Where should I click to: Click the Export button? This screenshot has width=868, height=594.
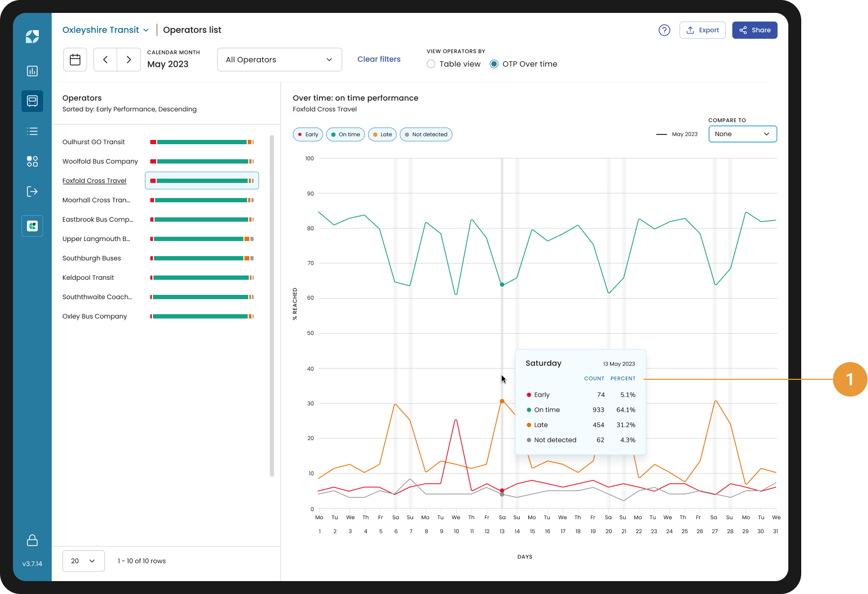tap(703, 30)
